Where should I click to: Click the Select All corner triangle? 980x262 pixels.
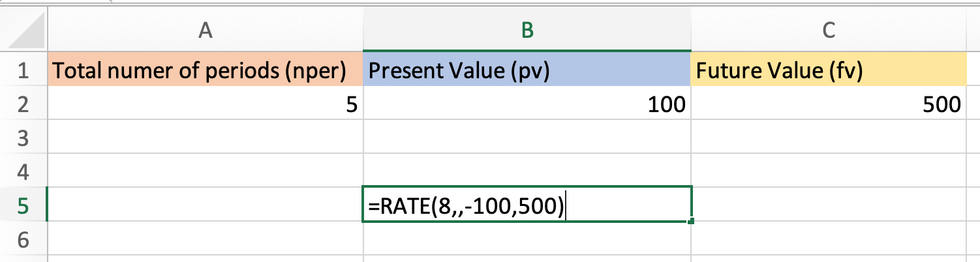coord(30,33)
